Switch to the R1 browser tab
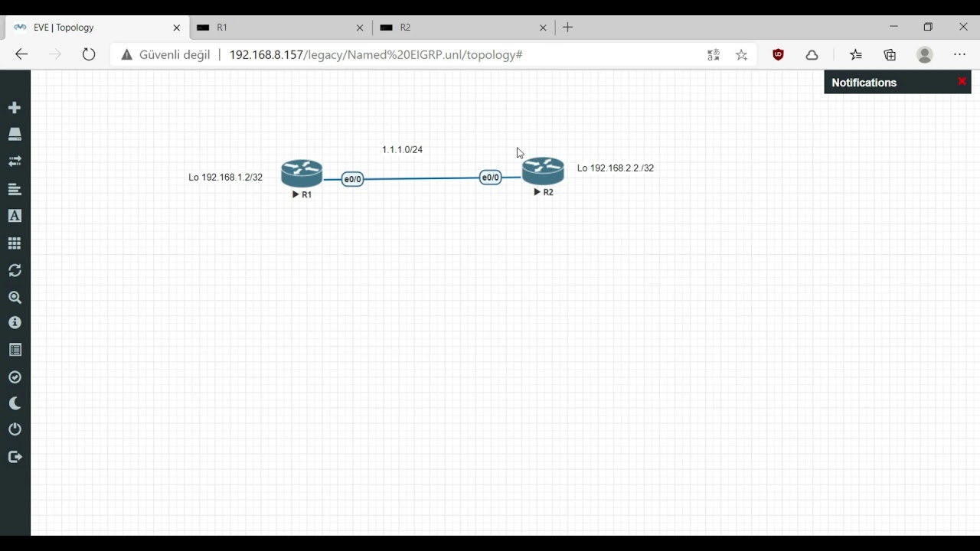The width and height of the screenshot is (980, 551). coord(280,28)
